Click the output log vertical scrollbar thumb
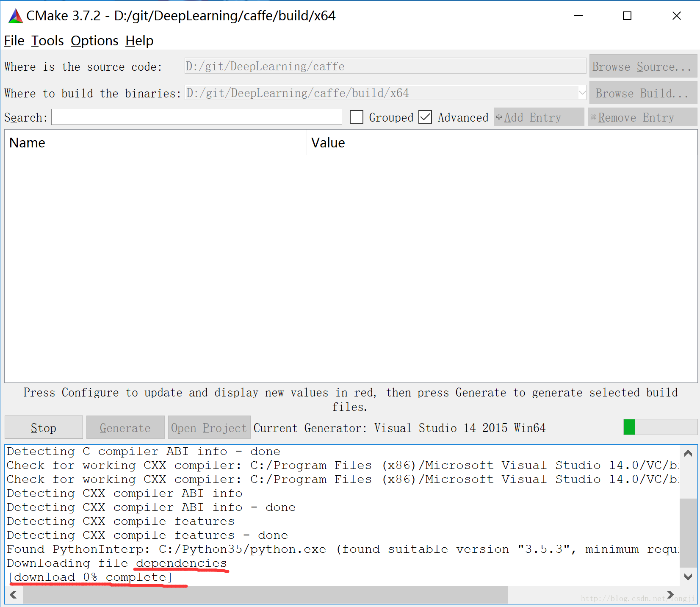The height and width of the screenshot is (607, 700). pos(688,533)
